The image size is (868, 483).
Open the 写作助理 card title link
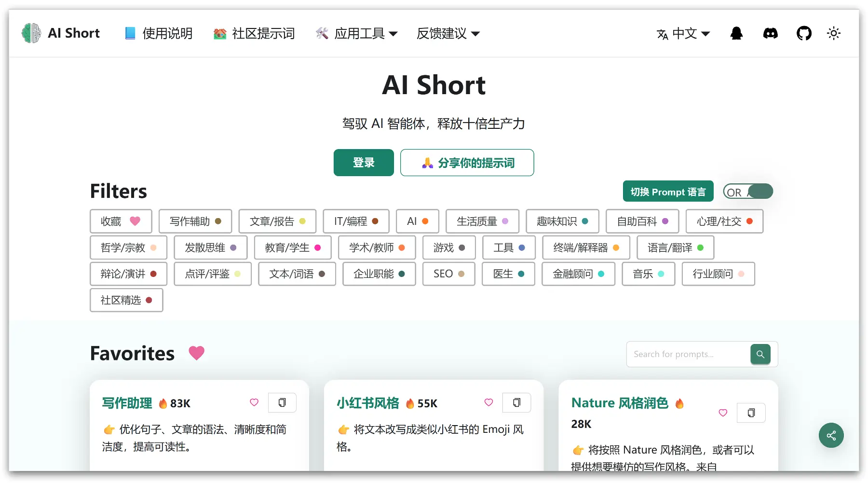[127, 403]
